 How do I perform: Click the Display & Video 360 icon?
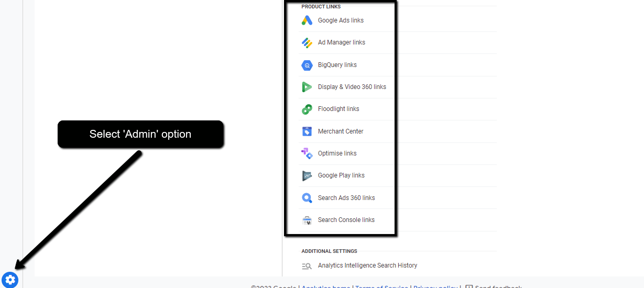pos(307,87)
